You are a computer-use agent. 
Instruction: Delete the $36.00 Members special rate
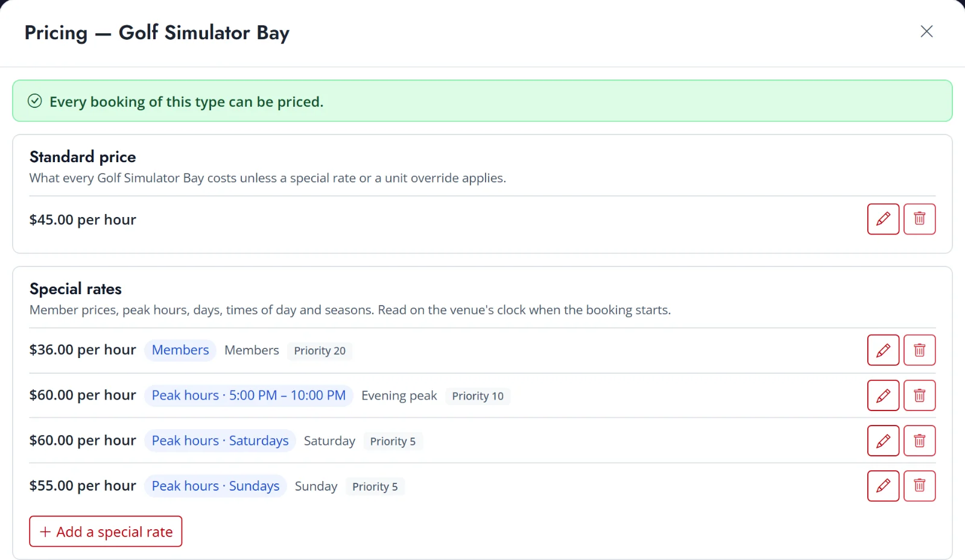point(919,350)
